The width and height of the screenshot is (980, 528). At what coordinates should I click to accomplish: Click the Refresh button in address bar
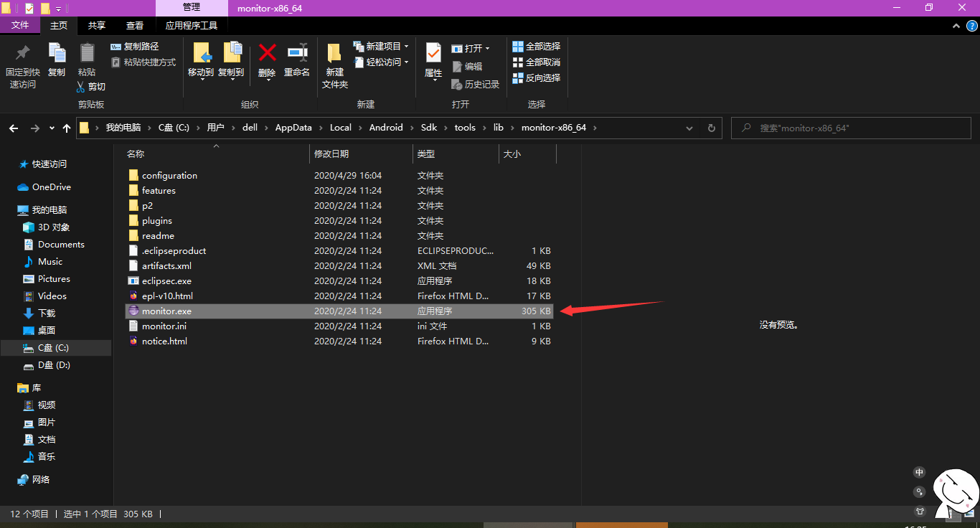pyautogui.click(x=712, y=128)
